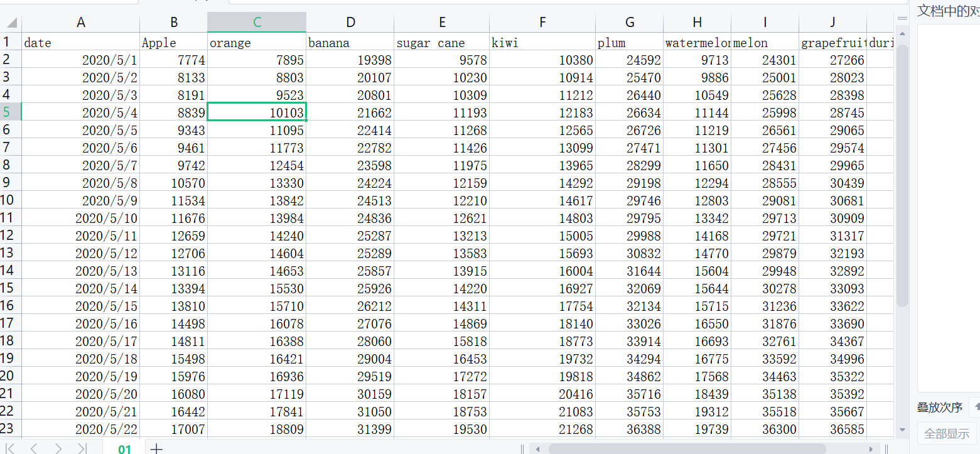Click the vertical scrollbar thumb
The height and width of the screenshot is (454, 980).
click(x=902, y=176)
